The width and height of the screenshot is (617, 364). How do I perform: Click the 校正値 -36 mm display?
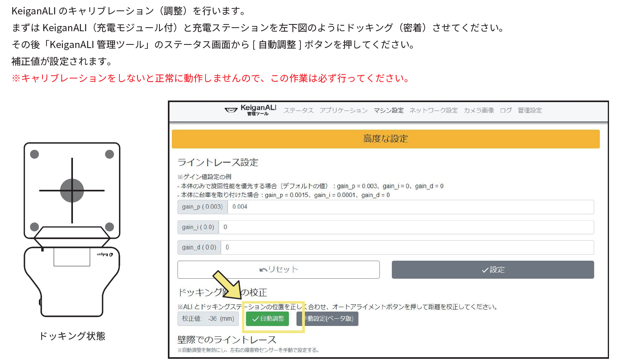point(208,319)
